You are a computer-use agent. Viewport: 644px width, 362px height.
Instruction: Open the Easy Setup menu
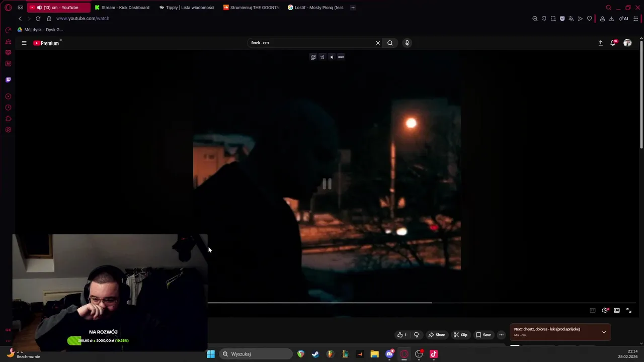(x=636, y=19)
